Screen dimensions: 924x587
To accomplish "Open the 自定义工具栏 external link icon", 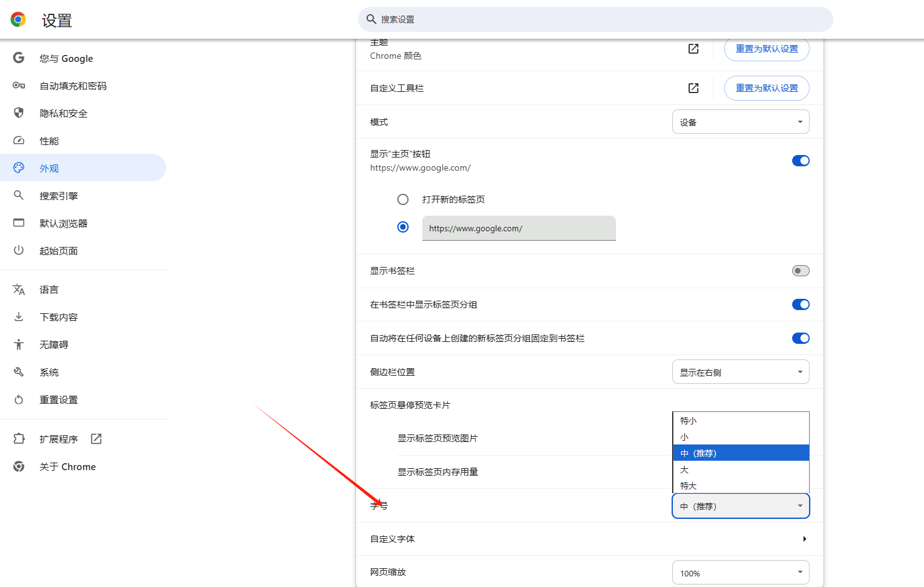I will point(693,88).
